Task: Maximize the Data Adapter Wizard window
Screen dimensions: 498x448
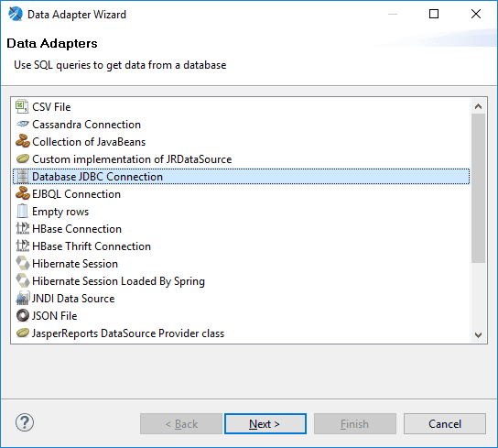Action: 434,14
